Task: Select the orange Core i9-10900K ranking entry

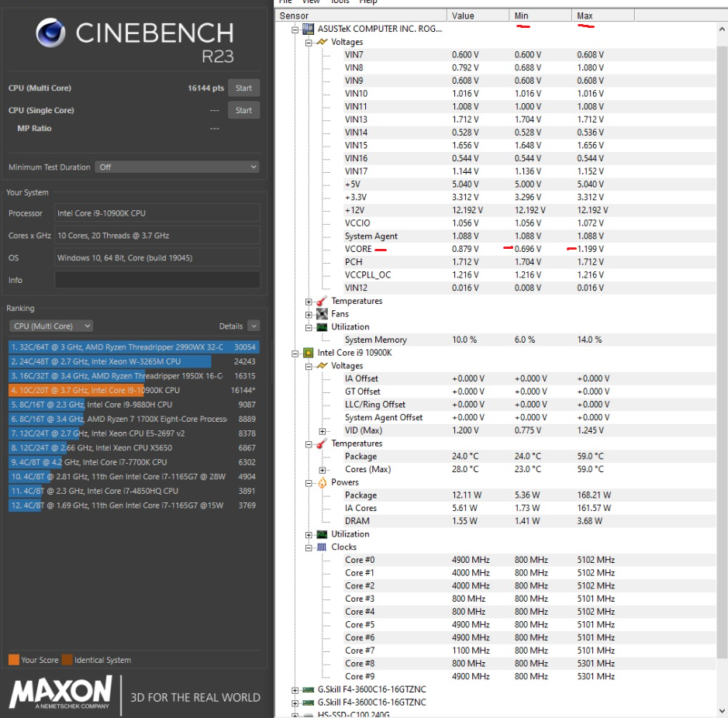Action: tap(133, 390)
